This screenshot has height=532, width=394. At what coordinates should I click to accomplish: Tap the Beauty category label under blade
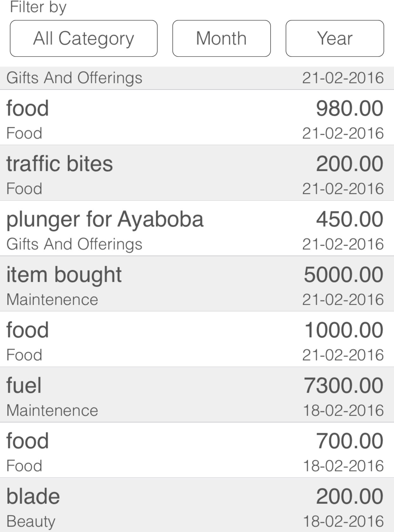[31, 521]
